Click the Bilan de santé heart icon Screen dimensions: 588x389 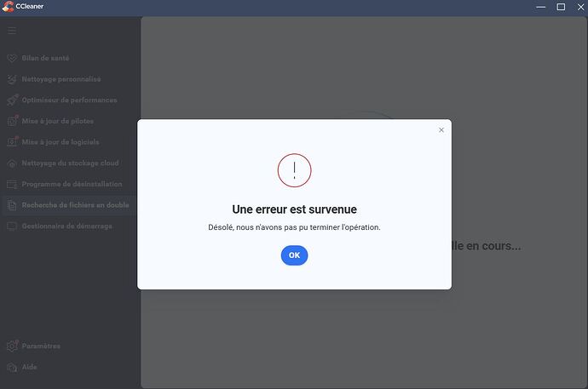[x=12, y=59]
